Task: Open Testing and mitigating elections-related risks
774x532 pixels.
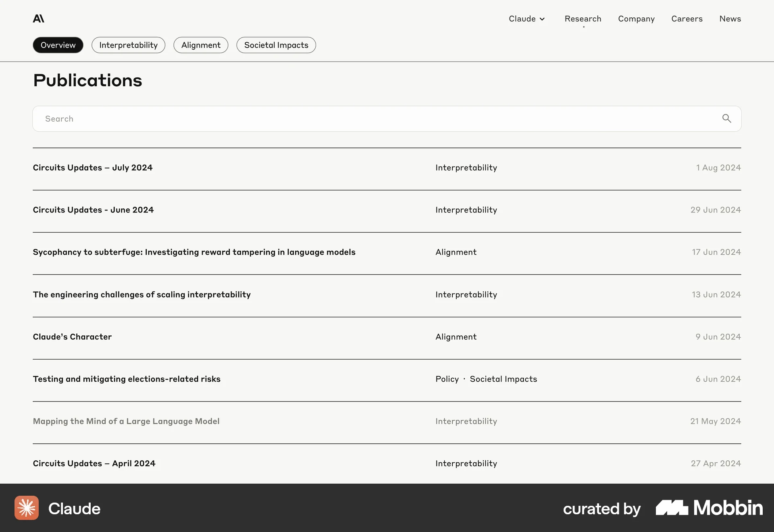Action: 127,379
